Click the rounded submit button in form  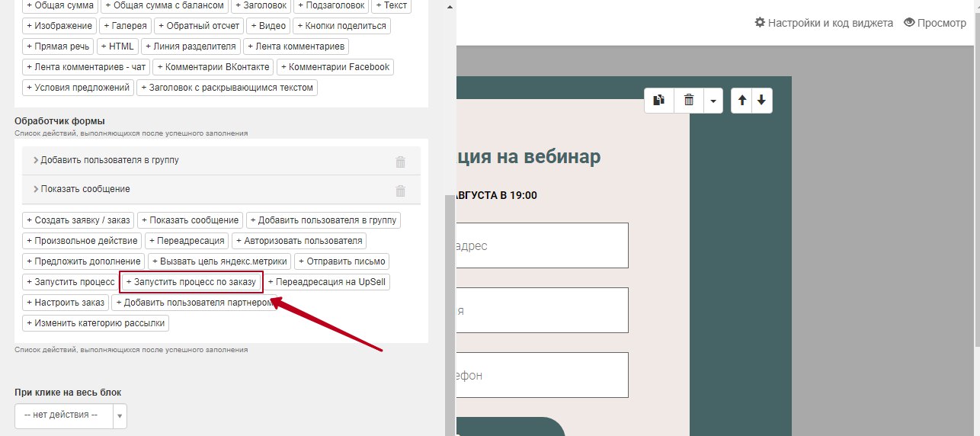(511, 427)
